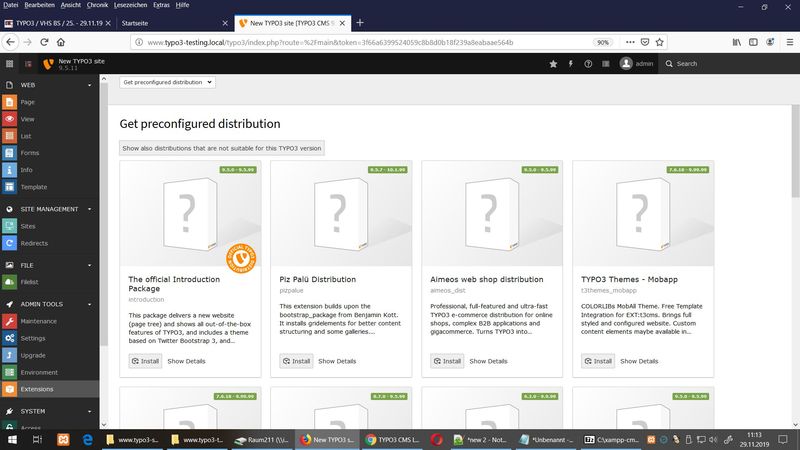
Task: Open the Opera browser from taskbar
Action: [x=436, y=439]
